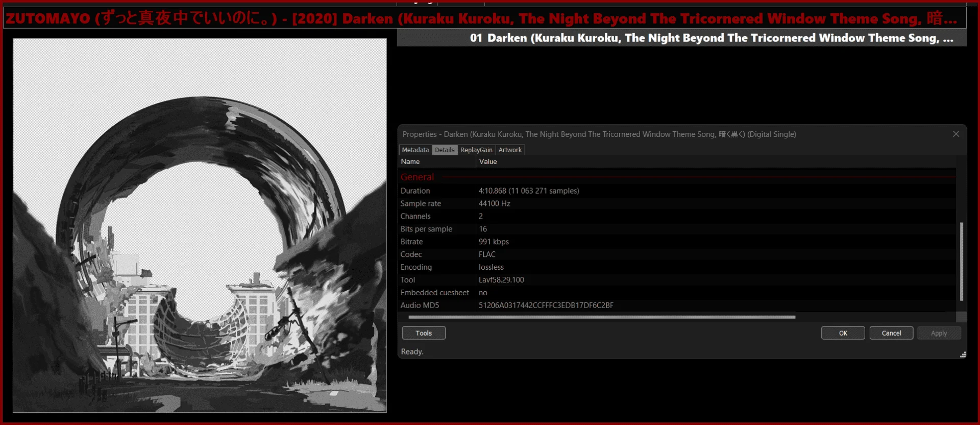Select the ReplayGain tab

point(476,150)
